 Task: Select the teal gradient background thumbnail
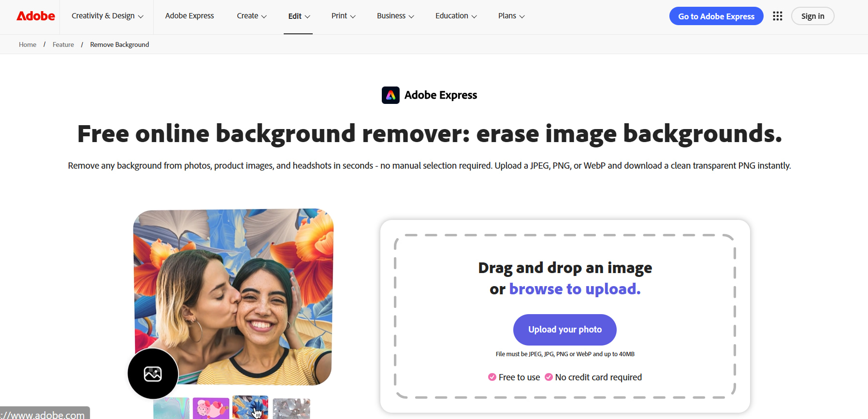(x=171, y=408)
